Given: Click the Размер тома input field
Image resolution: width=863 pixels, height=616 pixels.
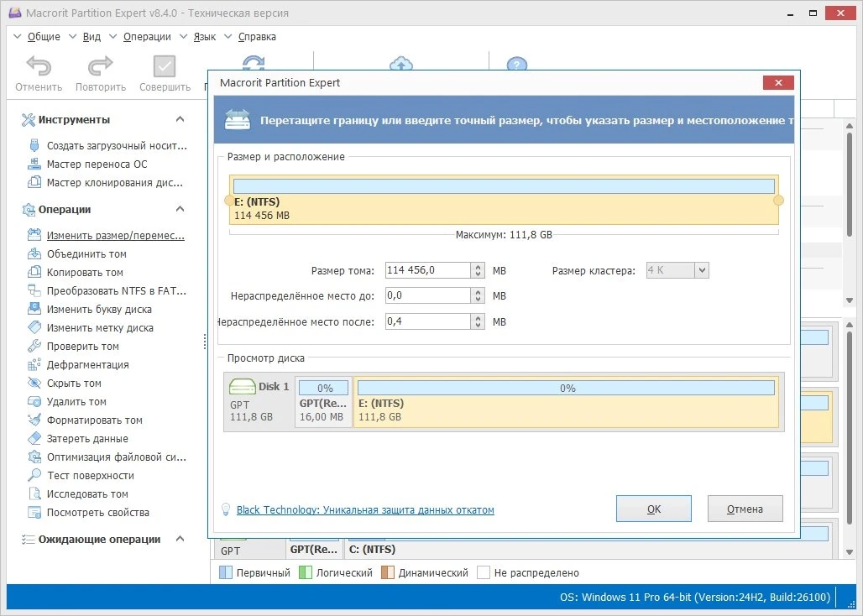Looking at the screenshot, I should click(427, 270).
